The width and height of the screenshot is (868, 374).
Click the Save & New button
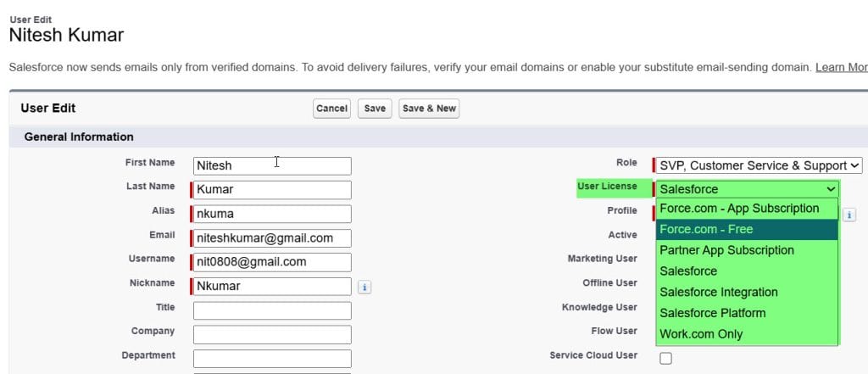coord(429,109)
